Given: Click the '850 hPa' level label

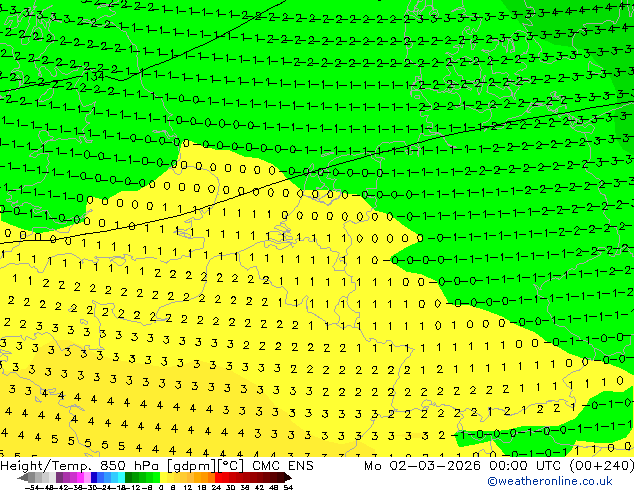Looking at the screenshot, I should pos(129,466).
